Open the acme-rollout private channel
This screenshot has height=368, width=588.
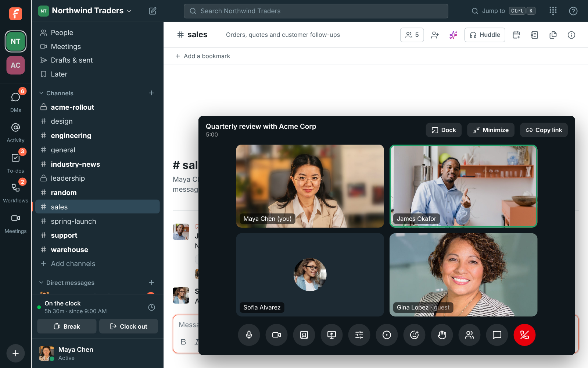pyautogui.click(x=97, y=107)
